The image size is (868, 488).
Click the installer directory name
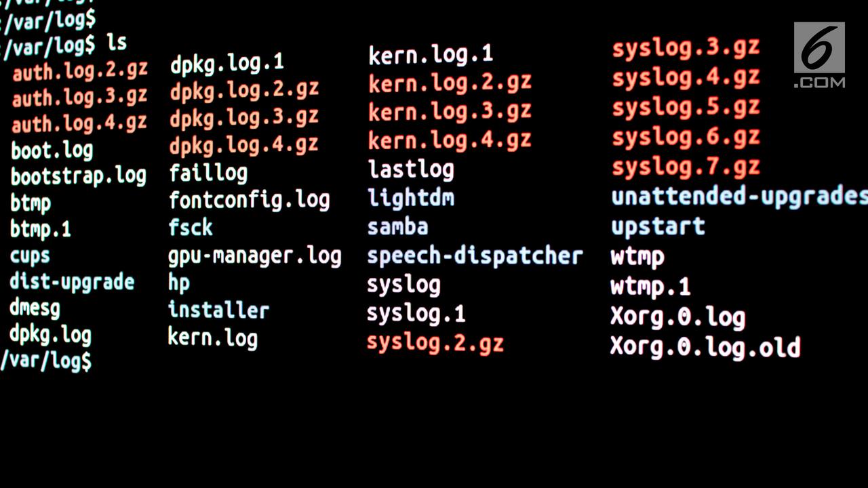pos(218,310)
